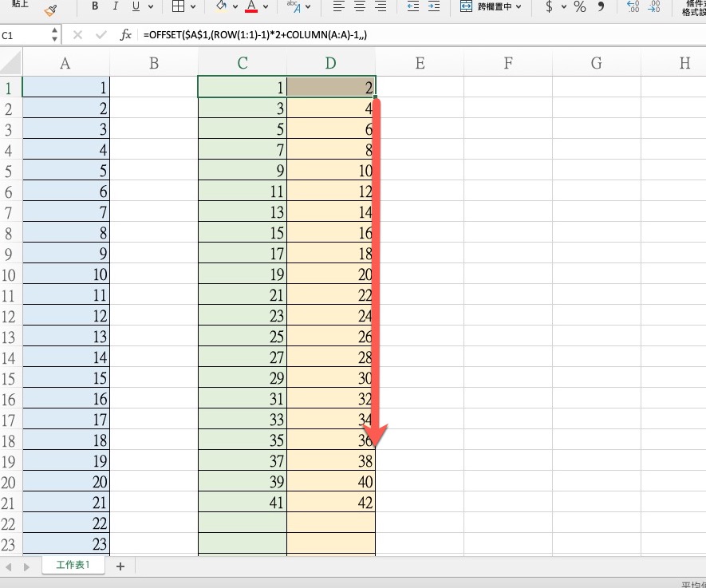The height and width of the screenshot is (588, 706).
Task: Open the borders dropdown arrow
Action: 193,7
